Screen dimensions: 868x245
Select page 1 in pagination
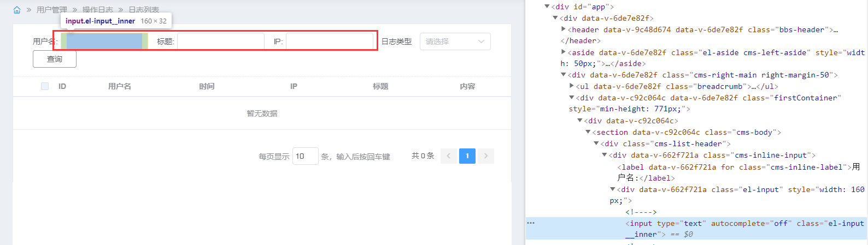click(x=467, y=156)
